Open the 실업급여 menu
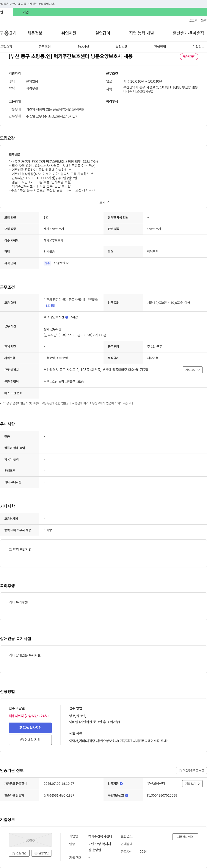 (103, 33)
